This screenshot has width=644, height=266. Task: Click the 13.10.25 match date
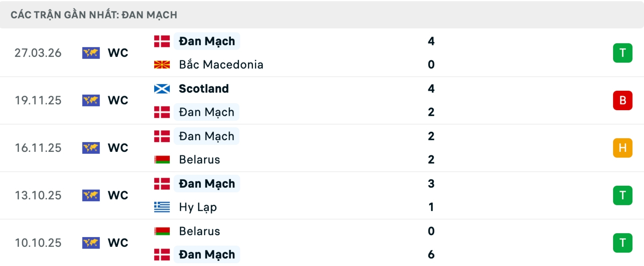[38, 195]
